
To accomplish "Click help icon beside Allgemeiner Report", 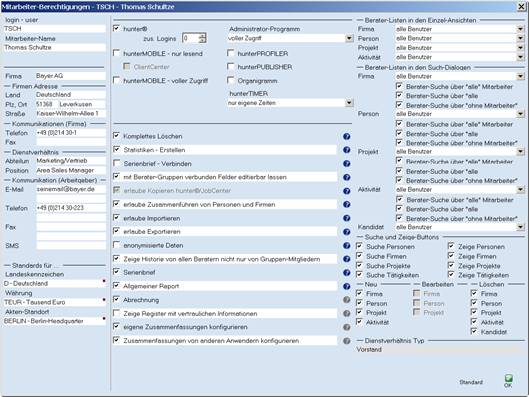I will [346, 286].
